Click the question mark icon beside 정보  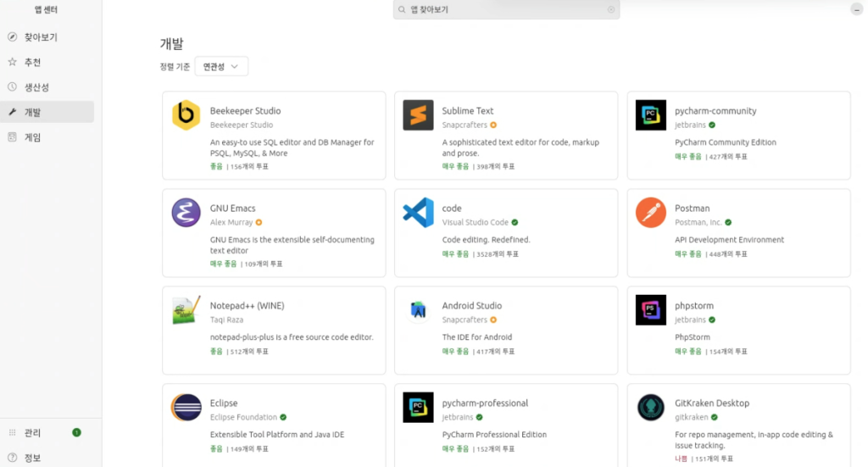coord(12,457)
